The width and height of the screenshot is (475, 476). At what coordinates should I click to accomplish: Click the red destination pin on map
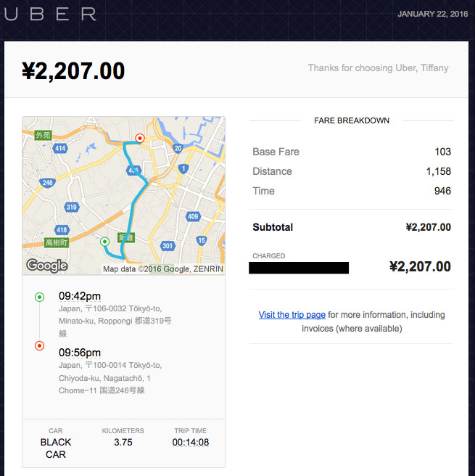140,138
